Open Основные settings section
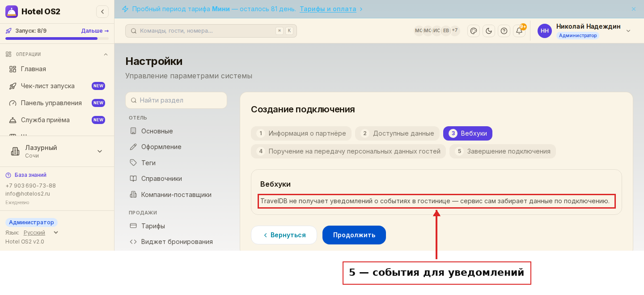Viewport: 644px width, 295px height. (x=176, y=131)
